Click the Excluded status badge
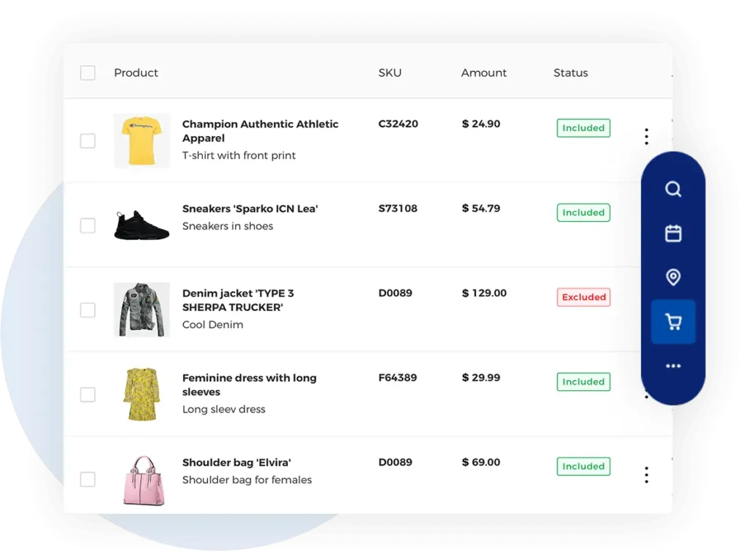750x560 pixels. (x=584, y=297)
